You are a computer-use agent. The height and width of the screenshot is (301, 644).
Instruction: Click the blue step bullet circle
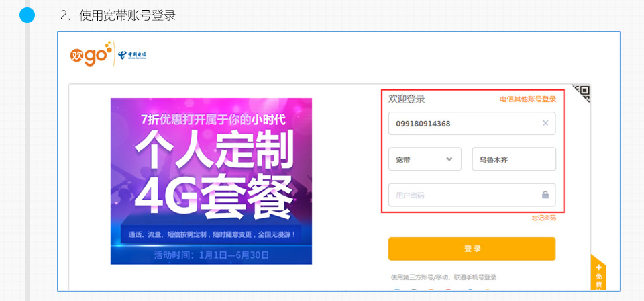pyautogui.click(x=28, y=15)
